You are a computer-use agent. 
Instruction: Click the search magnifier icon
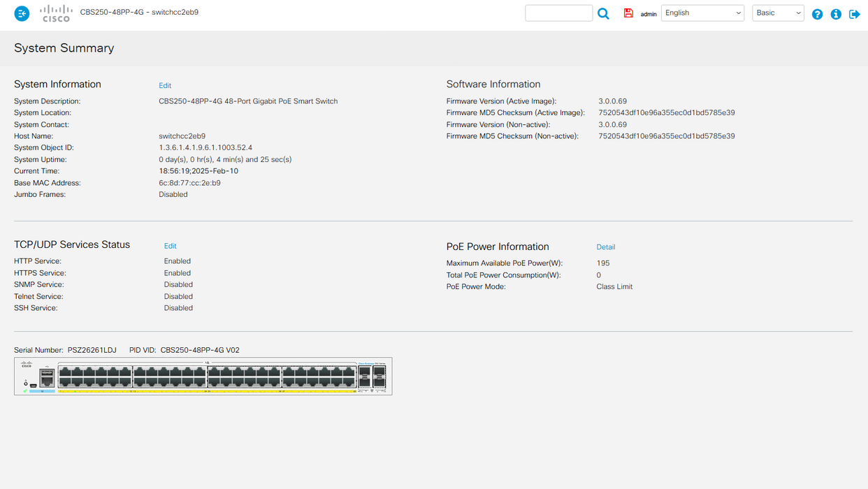(x=604, y=13)
